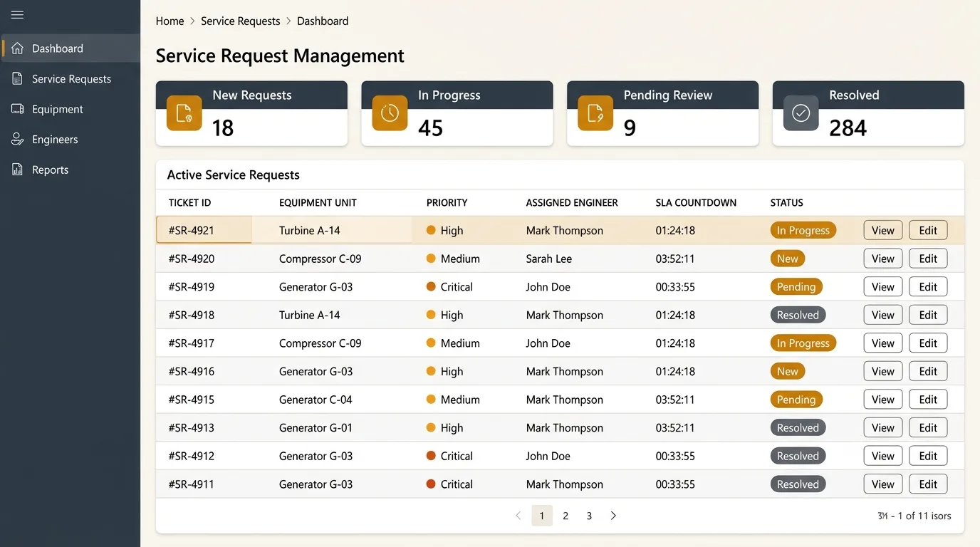Go to page 3
Viewport: 980px width, 547px height.
point(589,516)
